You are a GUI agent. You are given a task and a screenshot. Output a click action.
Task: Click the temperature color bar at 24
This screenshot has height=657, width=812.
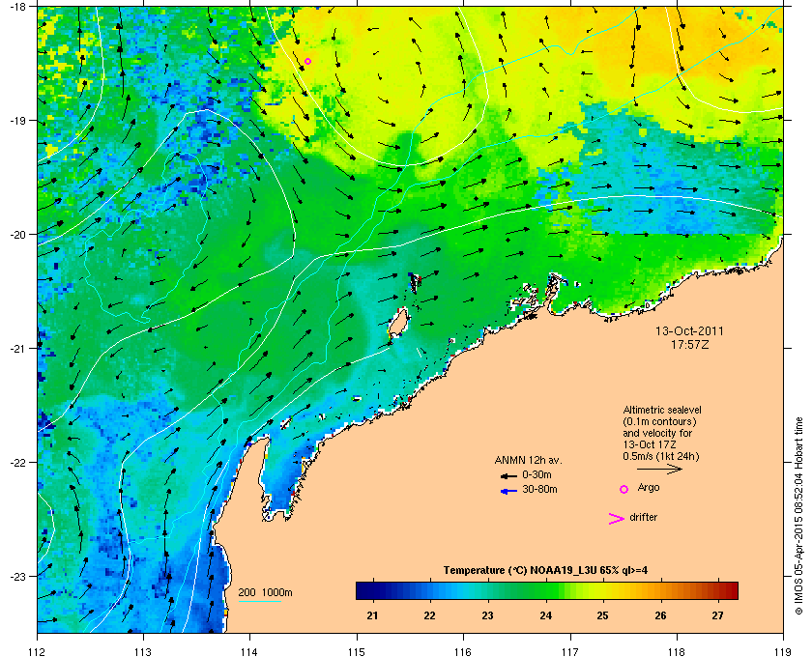pyautogui.click(x=545, y=590)
